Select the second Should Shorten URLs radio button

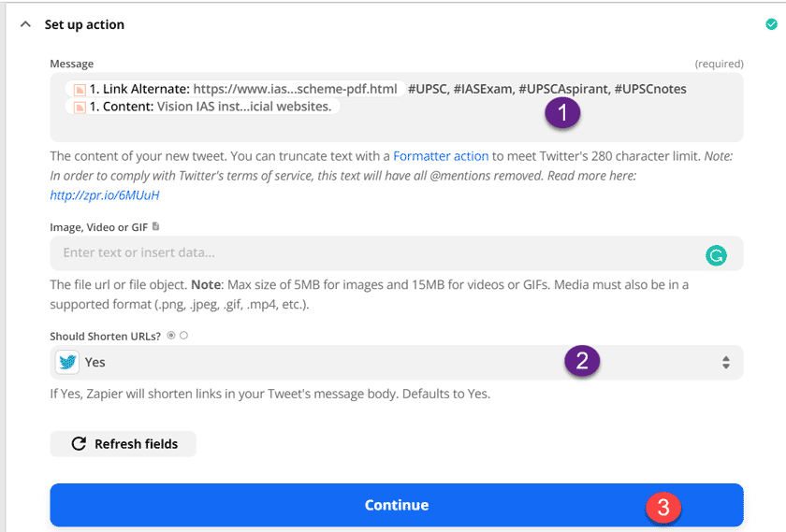click(184, 336)
